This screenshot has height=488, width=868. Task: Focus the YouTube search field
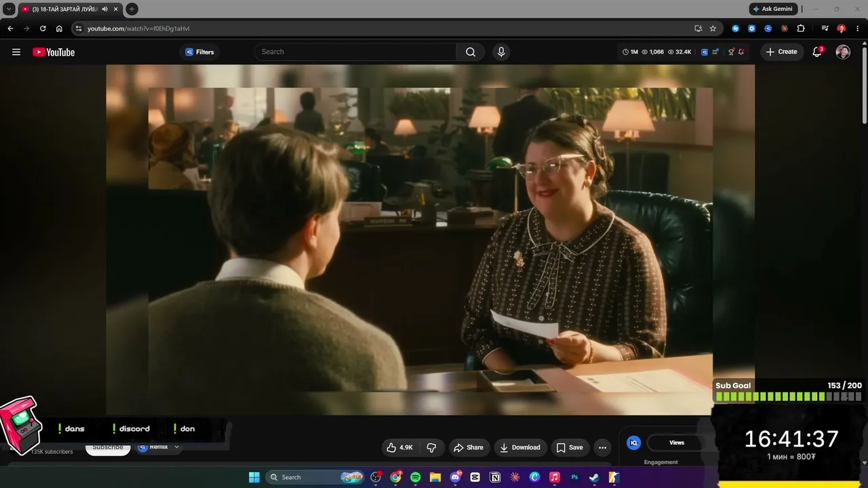355,52
